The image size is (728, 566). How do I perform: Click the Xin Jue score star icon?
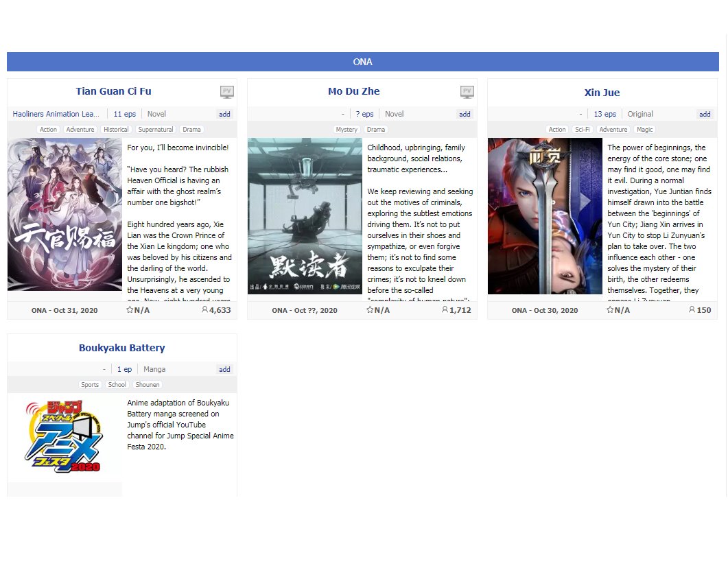610,309
